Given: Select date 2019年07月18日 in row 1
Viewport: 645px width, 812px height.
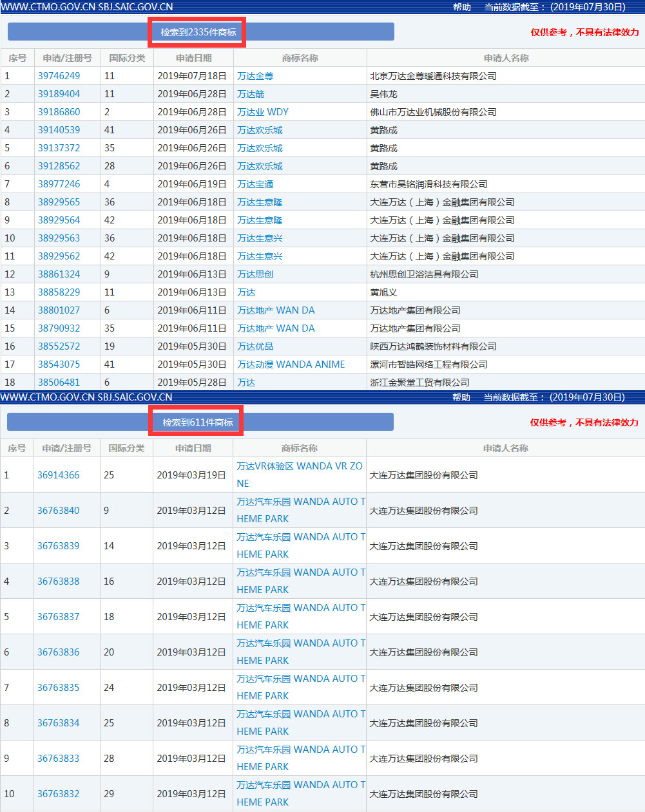Looking at the screenshot, I should pos(192,76).
